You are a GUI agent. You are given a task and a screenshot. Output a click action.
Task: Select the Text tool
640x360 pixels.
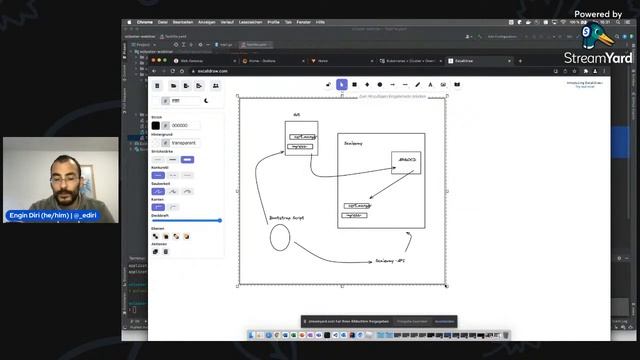(430, 84)
